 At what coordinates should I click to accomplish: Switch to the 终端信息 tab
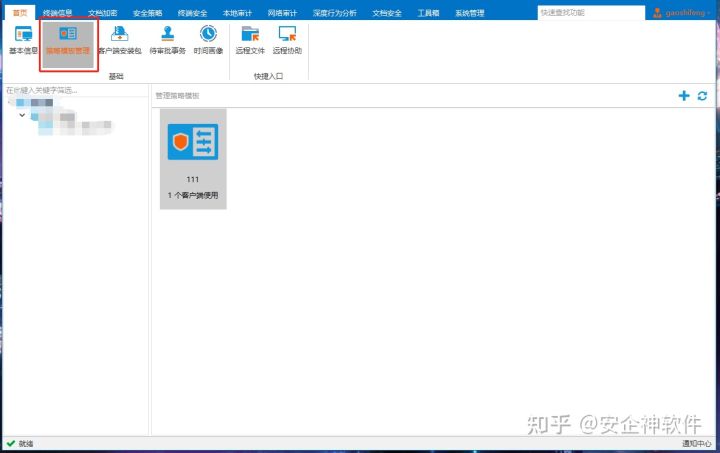(57, 13)
